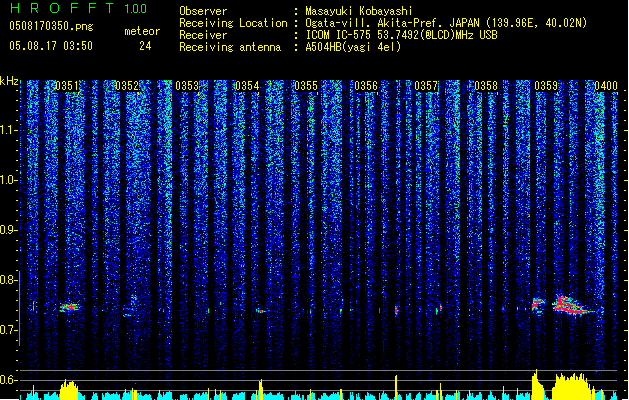Select the file name 0508170350.png
The image size is (629, 400).
[51, 26]
